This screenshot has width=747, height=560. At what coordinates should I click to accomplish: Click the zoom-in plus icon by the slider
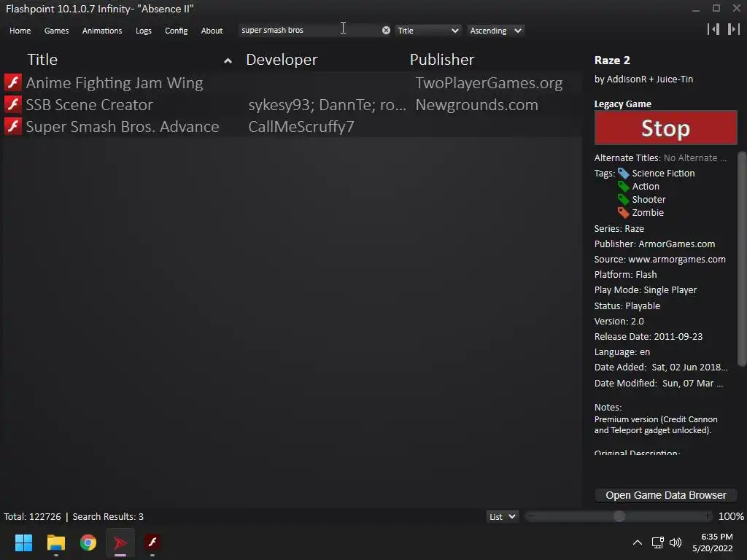tap(708, 516)
